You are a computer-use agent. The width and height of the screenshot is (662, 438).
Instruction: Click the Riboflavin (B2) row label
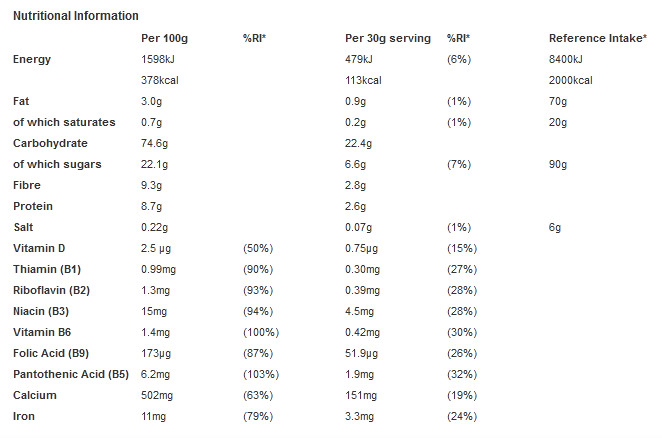coord(53,290)
